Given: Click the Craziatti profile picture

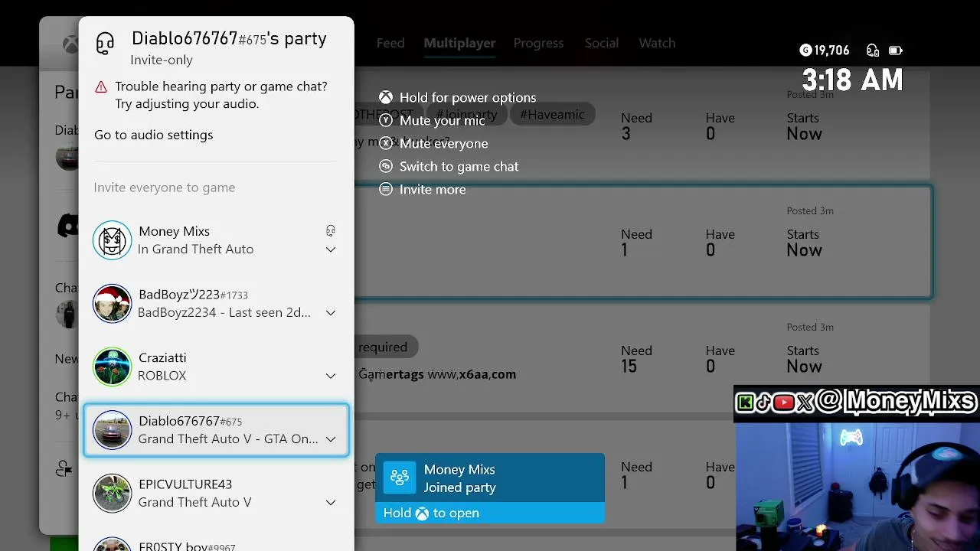Looking at the screenshot, I should tap(113, 367).
